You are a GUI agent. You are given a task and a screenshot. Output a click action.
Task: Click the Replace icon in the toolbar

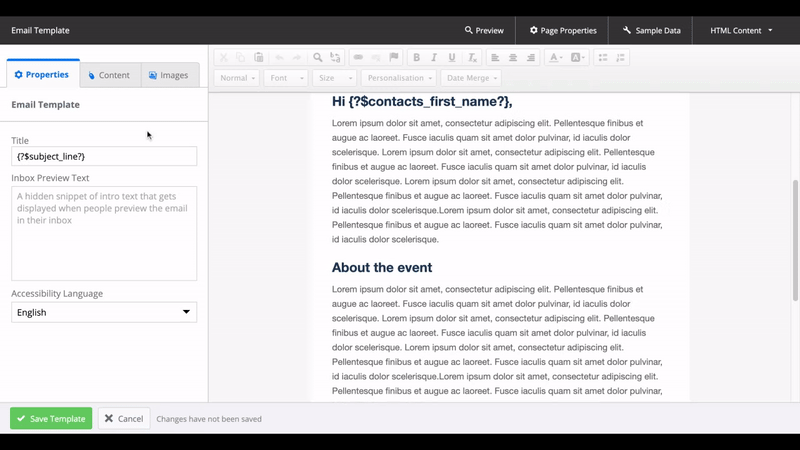point(335,57)
